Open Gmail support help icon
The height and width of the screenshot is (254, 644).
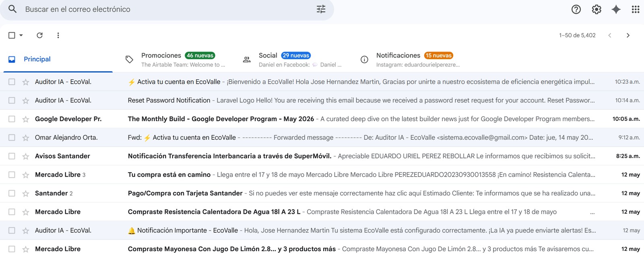[576, 9]
